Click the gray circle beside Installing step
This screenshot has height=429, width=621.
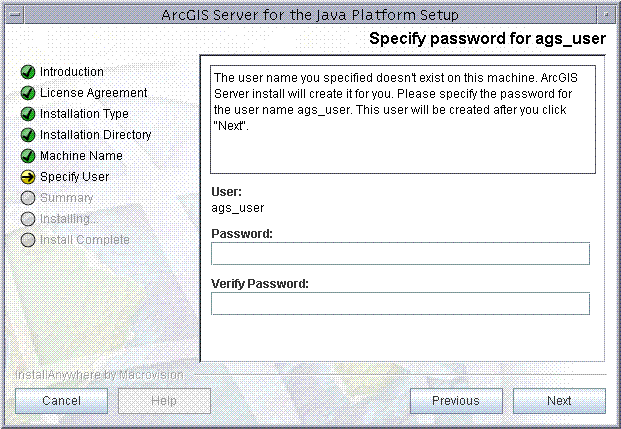[28, 219]
